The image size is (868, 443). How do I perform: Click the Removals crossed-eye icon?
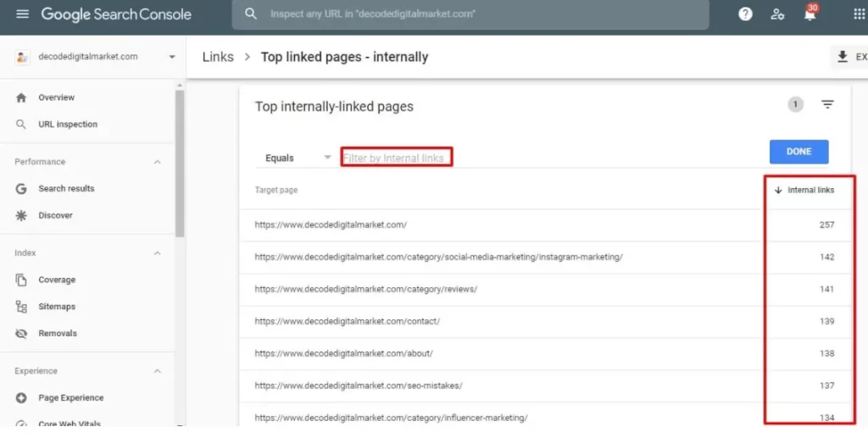[21, 334]
